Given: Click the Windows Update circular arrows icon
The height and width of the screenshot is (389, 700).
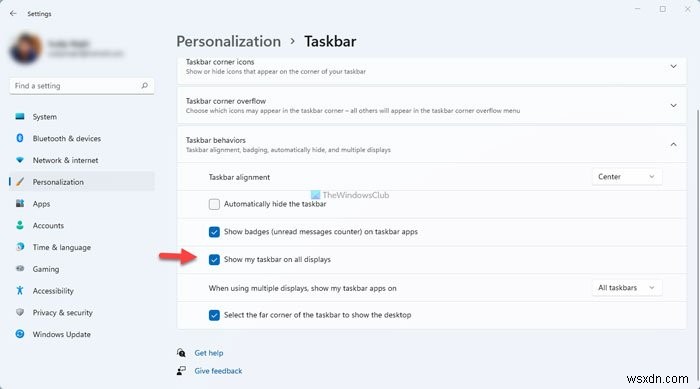Looking at the screenshot, I should click(20, 334).
